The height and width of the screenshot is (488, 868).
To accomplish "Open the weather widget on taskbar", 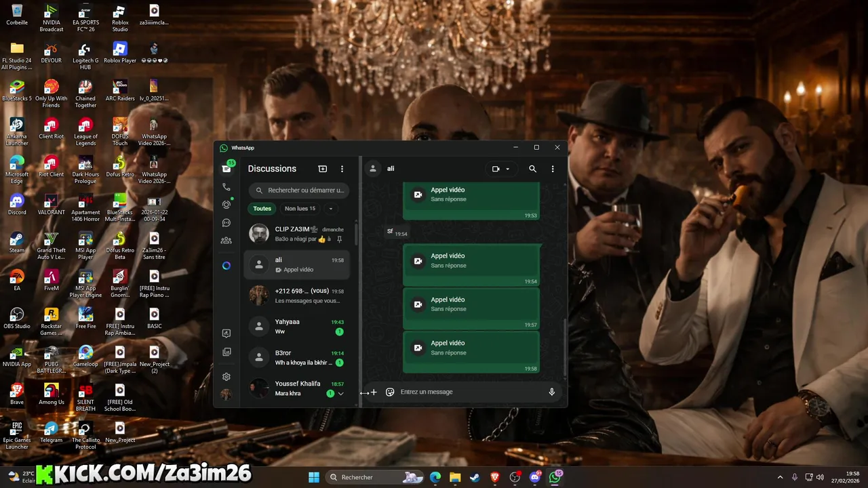I will tap(21, 476).
